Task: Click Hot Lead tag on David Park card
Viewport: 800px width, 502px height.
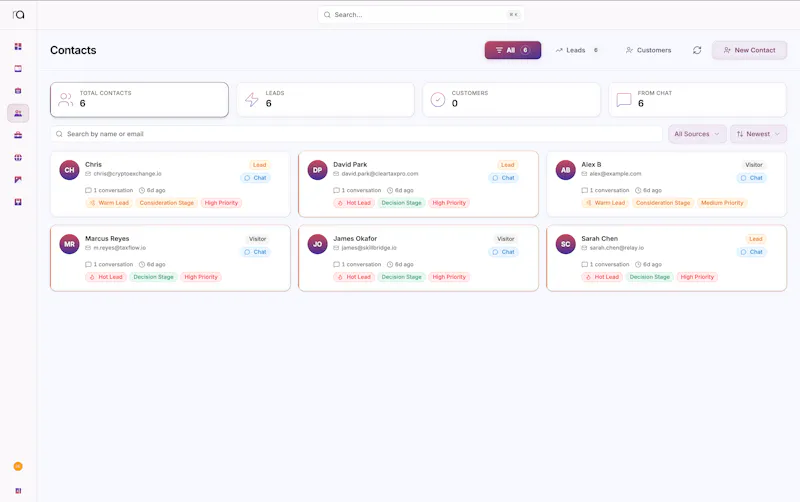Action: (354, 203)
